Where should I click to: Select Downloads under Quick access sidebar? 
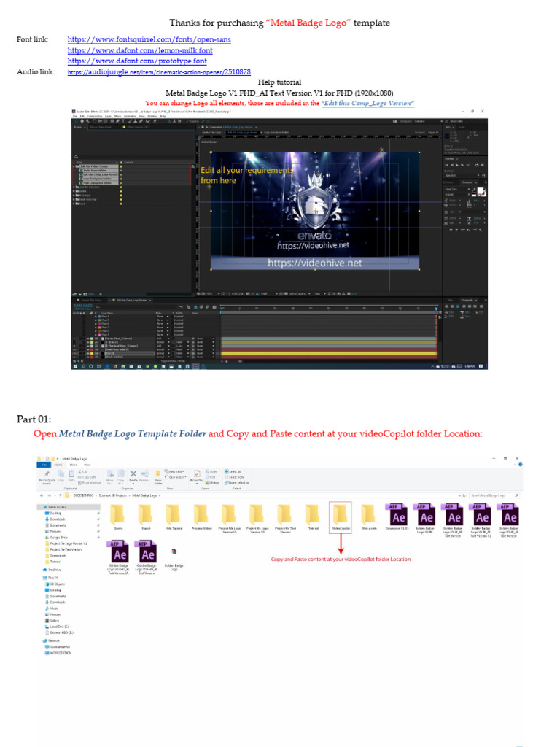click(x=58, y=519)
